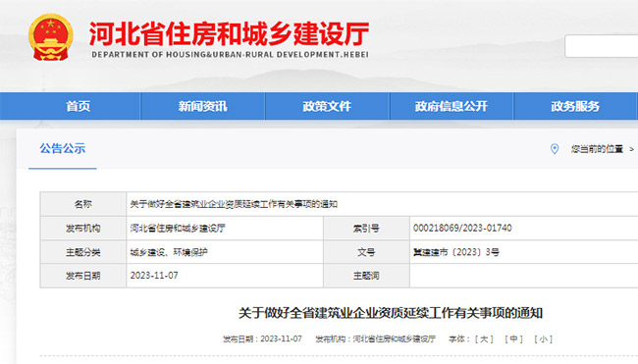This screenshot has width=638, height=364.
Task: Click the 城乡建设、环境保护 cell
Action: [169, 252]
